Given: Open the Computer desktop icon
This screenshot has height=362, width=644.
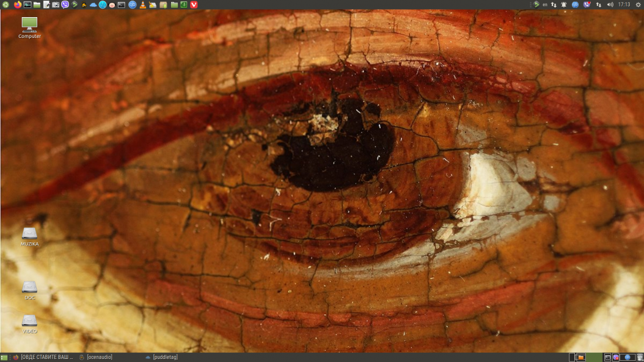Looking at the screenshot, I should pos(29,27).
